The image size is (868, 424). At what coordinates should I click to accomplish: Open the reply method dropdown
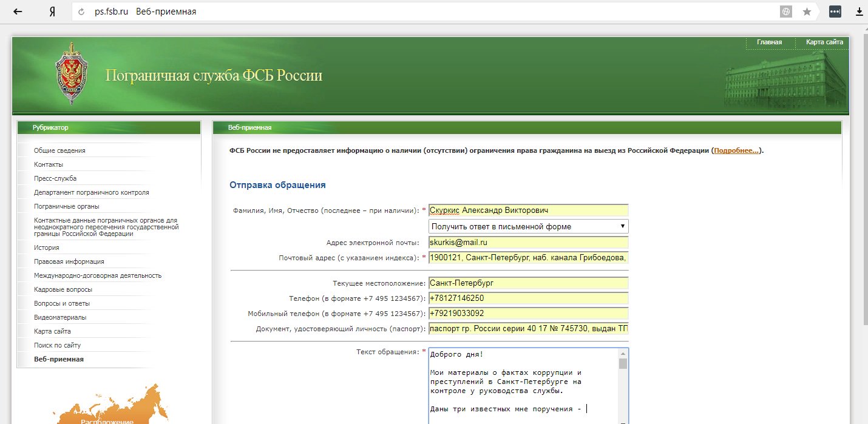click(x=528, y=226)
